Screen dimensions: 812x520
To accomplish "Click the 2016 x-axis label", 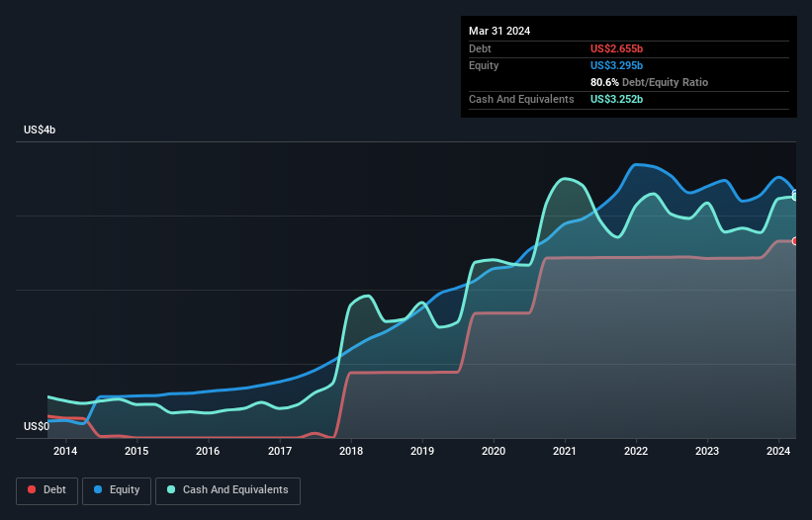I will point(208,451).
